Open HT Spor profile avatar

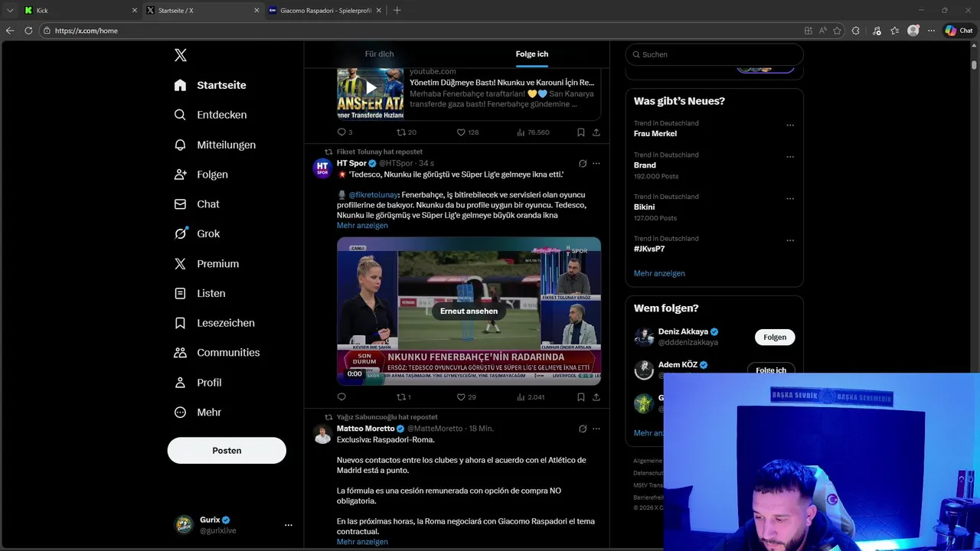[322, 168]
